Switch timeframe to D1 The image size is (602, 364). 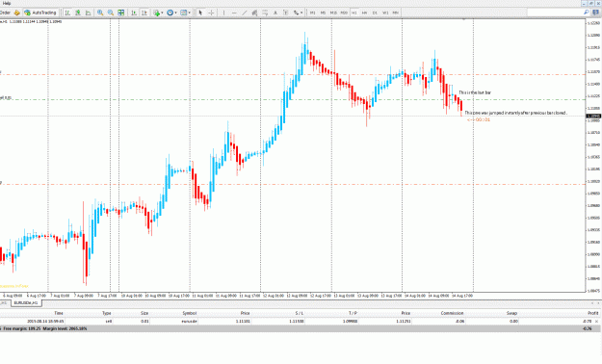(x=375, y=13)
